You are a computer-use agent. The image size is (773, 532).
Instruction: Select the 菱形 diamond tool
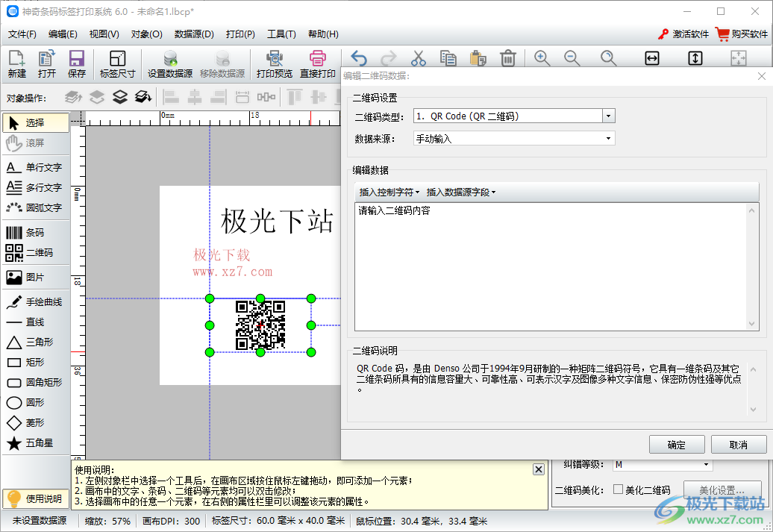[x=36, y=423]
